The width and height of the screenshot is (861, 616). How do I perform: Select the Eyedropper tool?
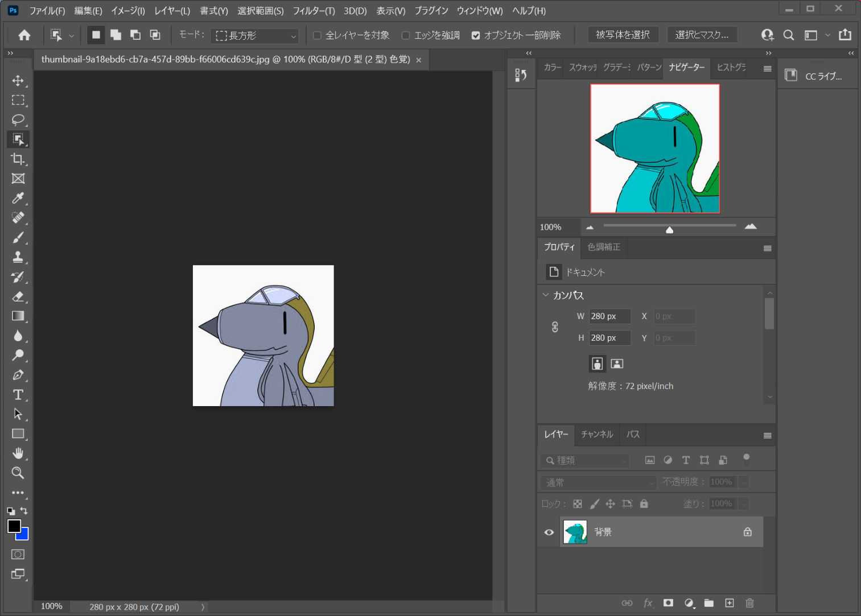click(18, 198)
